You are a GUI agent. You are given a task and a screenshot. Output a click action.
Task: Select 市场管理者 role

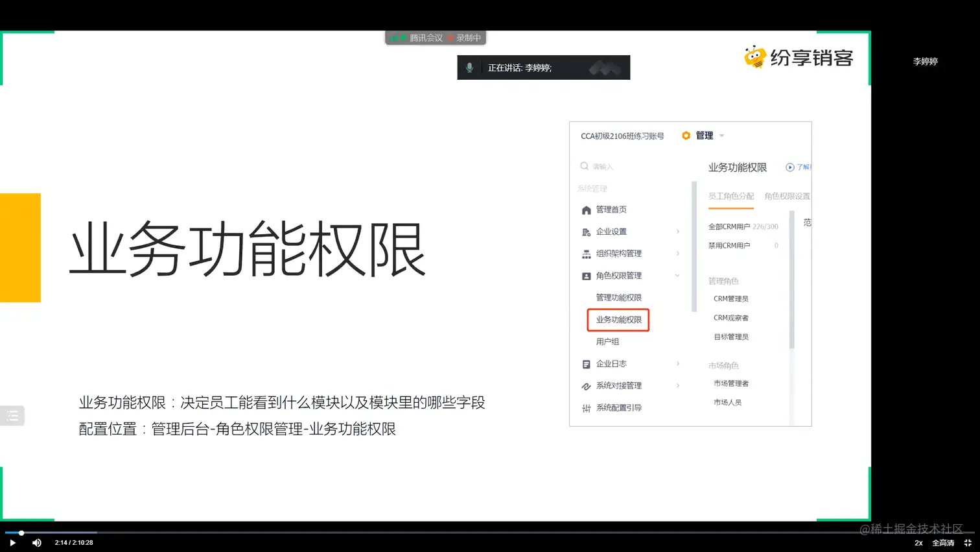(731, 383)
